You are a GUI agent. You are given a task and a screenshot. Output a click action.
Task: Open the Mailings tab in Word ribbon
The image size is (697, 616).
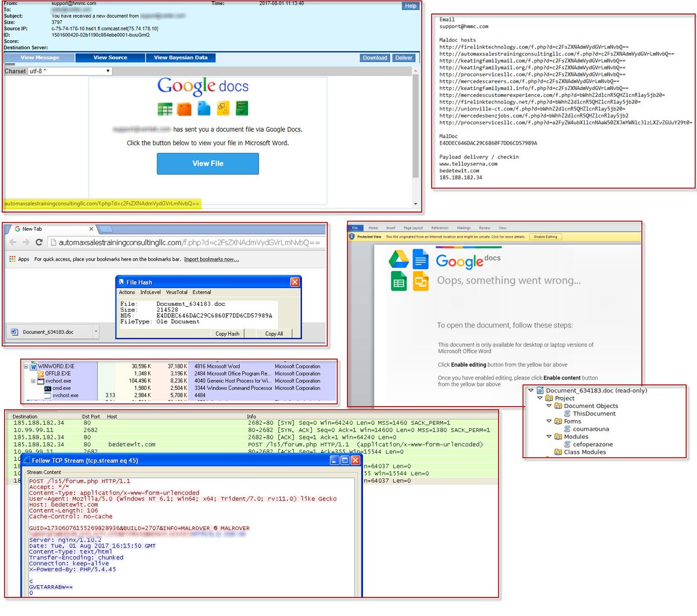[x=464, y=228]
